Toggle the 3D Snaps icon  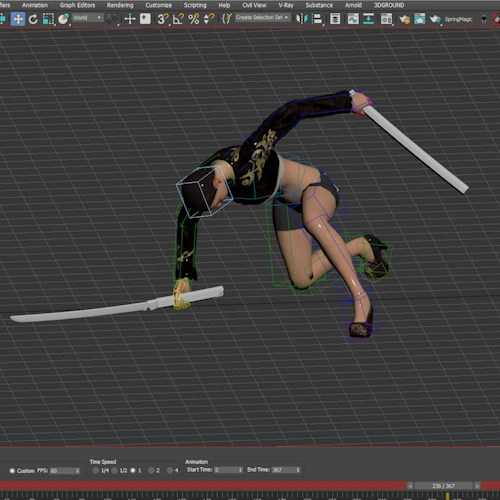coord(163,19)
